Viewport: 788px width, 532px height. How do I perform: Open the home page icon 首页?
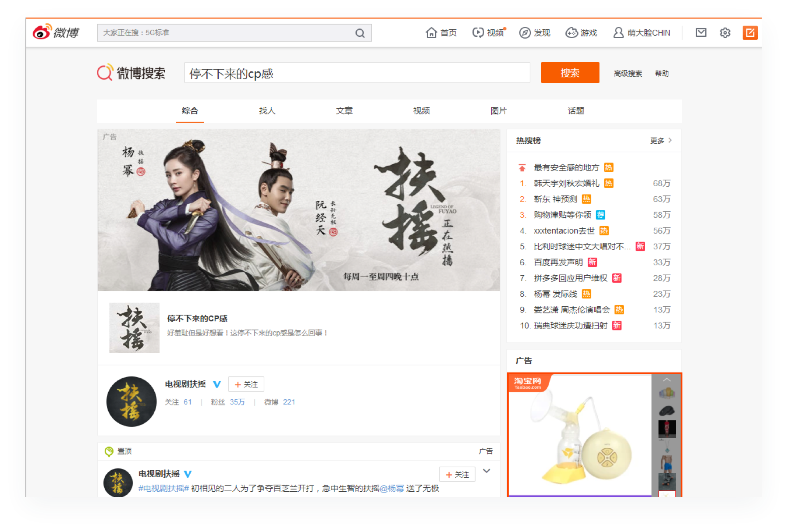431,33
